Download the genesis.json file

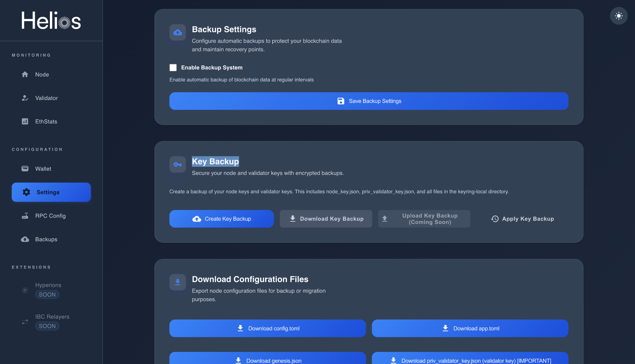(x=267, y=360)
